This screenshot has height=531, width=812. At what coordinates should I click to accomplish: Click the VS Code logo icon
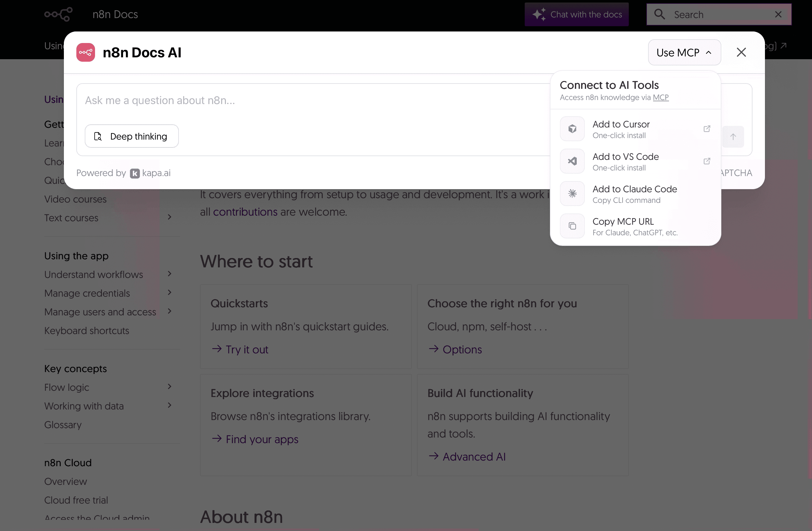(572, 161)
